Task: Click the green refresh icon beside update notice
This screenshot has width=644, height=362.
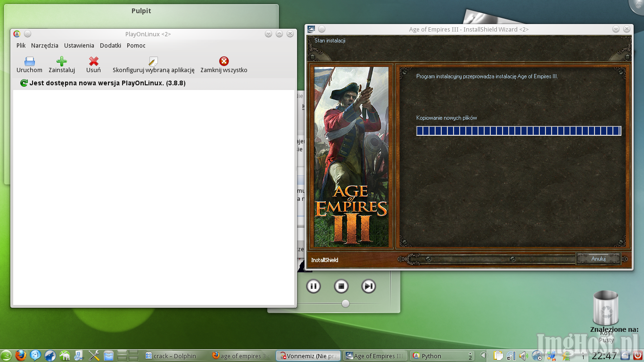Action: pyautogui.click(x=24, y=83)
